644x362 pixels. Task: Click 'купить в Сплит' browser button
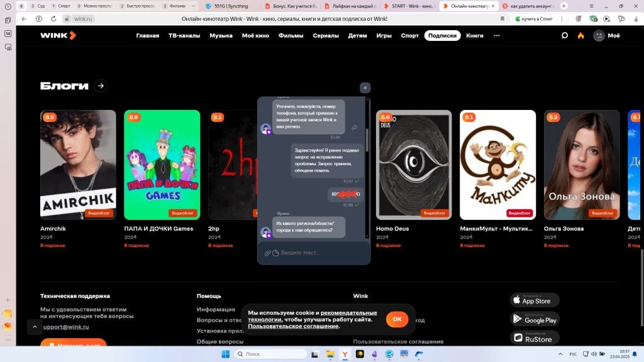[x=535, y=19]
